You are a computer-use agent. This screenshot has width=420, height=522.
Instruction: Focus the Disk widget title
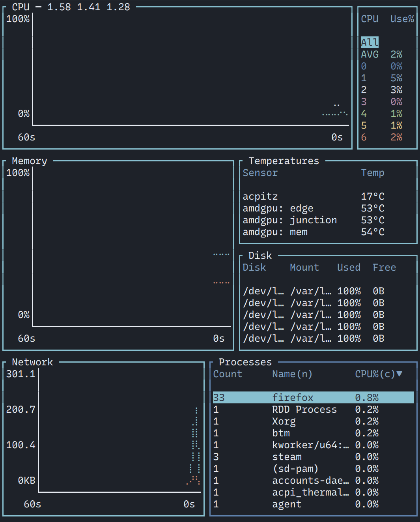260,255
